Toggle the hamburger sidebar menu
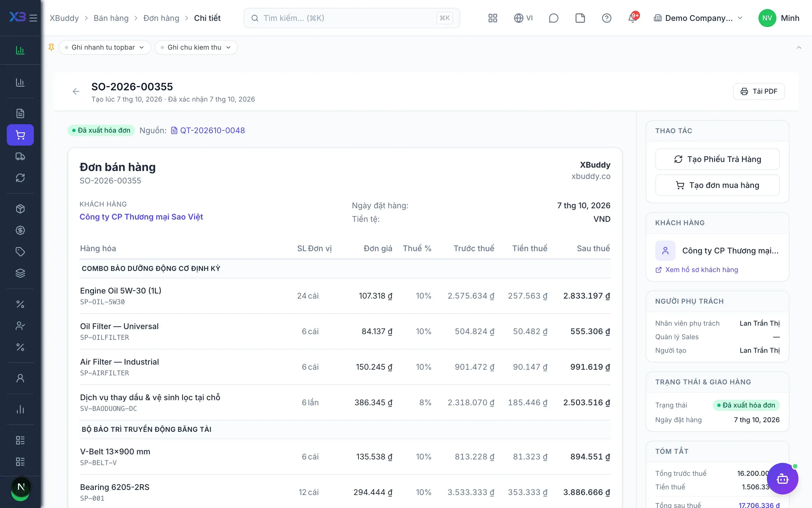Viewport: 812px width, 508px height. [x=33, y=18]
